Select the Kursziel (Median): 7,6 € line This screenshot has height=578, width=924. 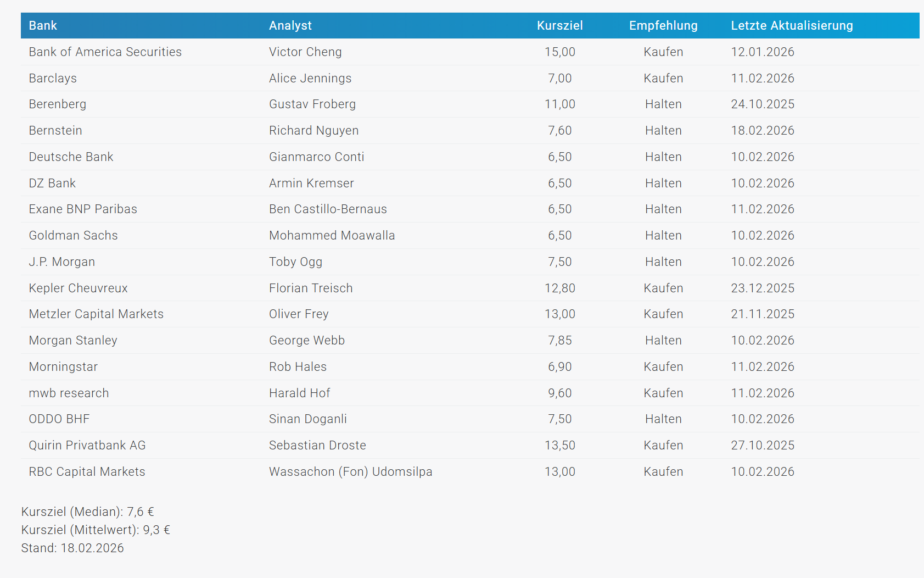pyautogui.click(x=88, y=512)
